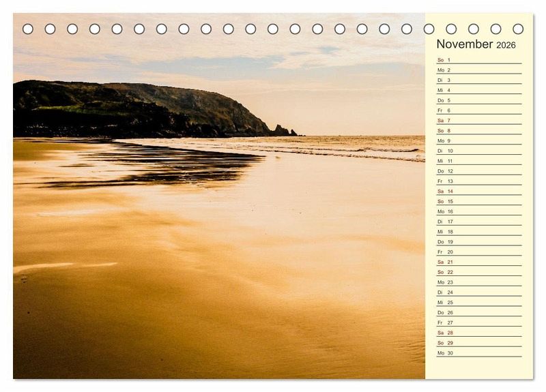Click the Tuesday 17 entry line
The image size is (546, 392).
tap(478, 222)
